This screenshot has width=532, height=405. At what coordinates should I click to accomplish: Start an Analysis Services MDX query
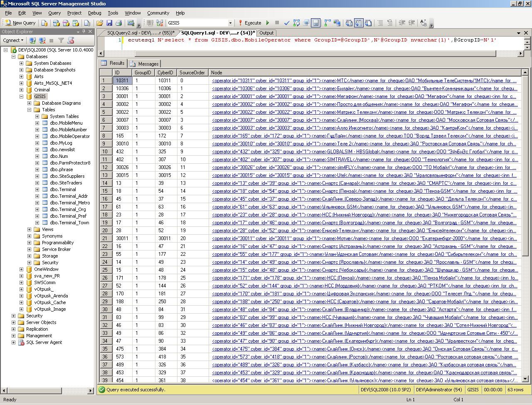click(x=56, y=23)
